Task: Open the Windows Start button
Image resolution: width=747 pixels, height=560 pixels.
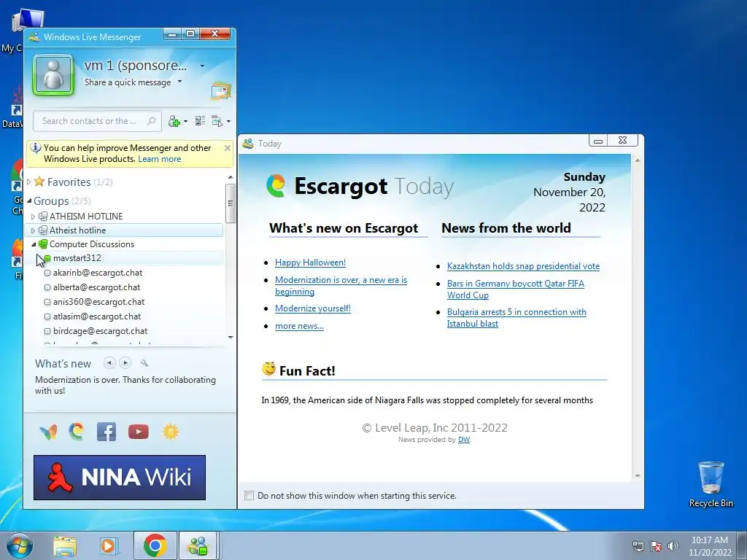Action: (x=19, y=545)
